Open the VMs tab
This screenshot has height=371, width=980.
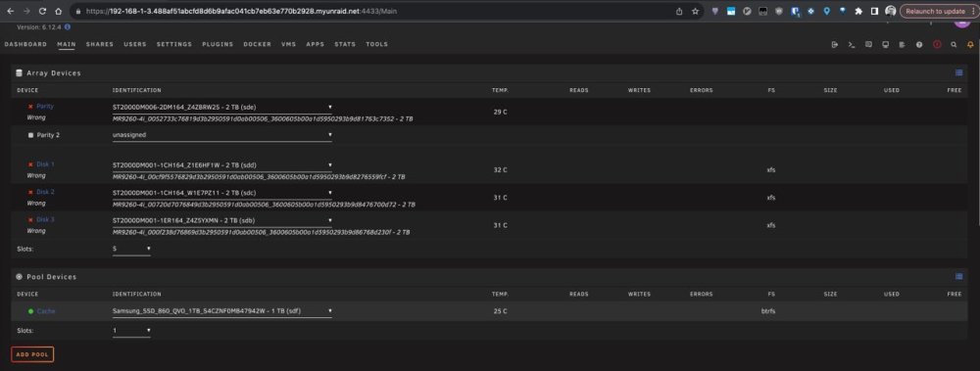point(289,44)
